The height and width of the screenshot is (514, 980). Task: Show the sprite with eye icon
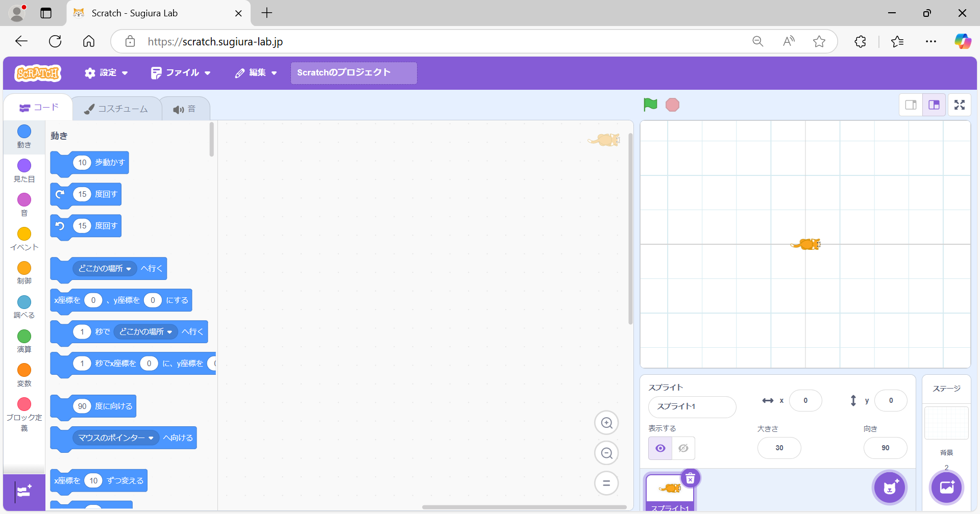click(660, 448)
